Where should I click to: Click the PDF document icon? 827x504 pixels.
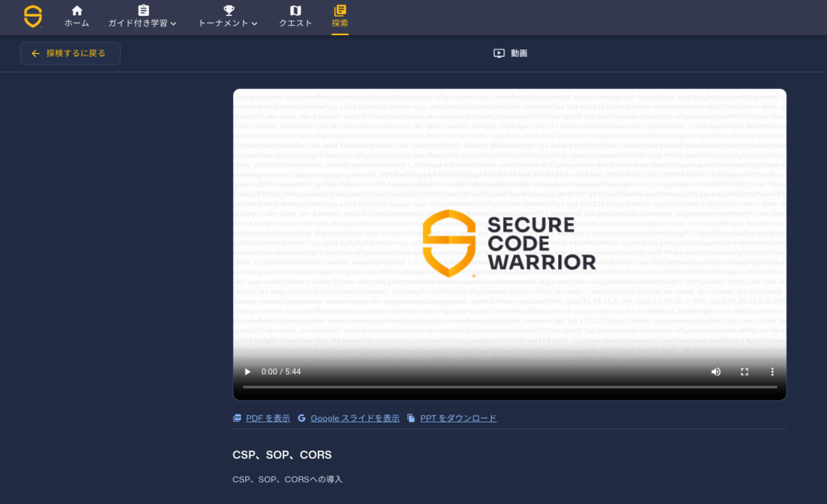pos(237,418)
